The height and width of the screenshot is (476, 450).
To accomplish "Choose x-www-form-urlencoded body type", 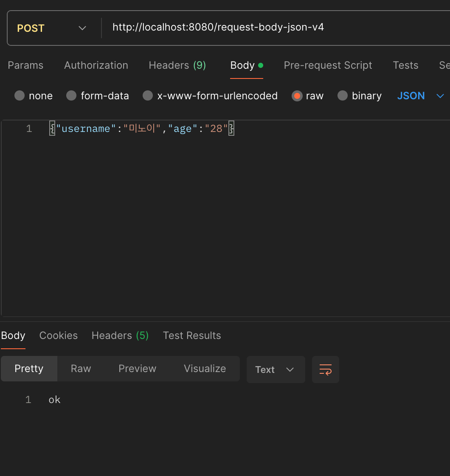I will [x=210, y=96].
